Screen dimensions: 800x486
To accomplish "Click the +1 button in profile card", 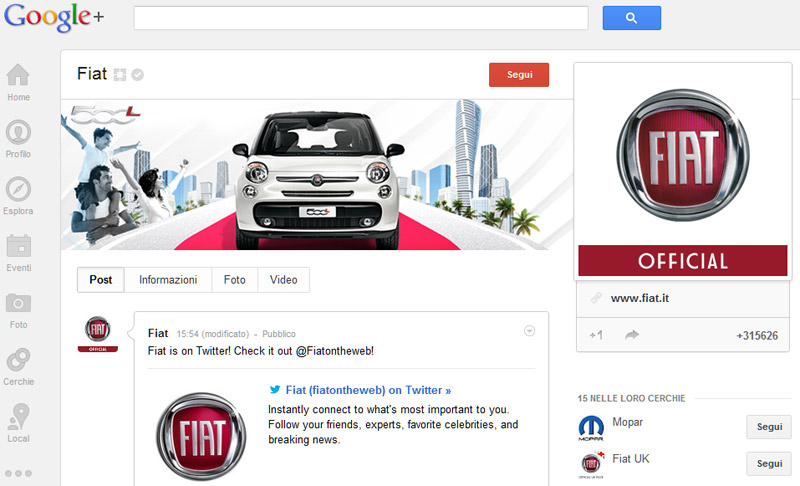I will [x=596, y=335].
